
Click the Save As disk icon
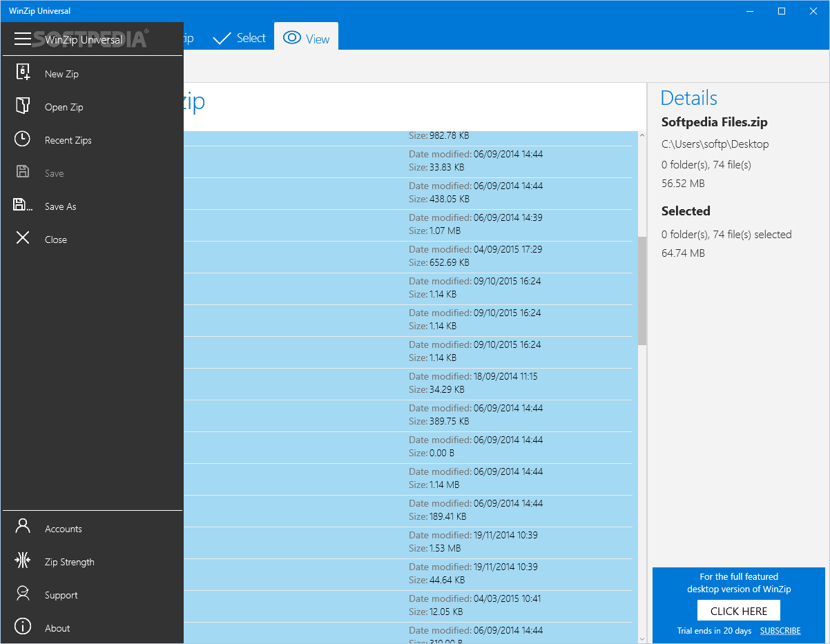pos(23,204)
